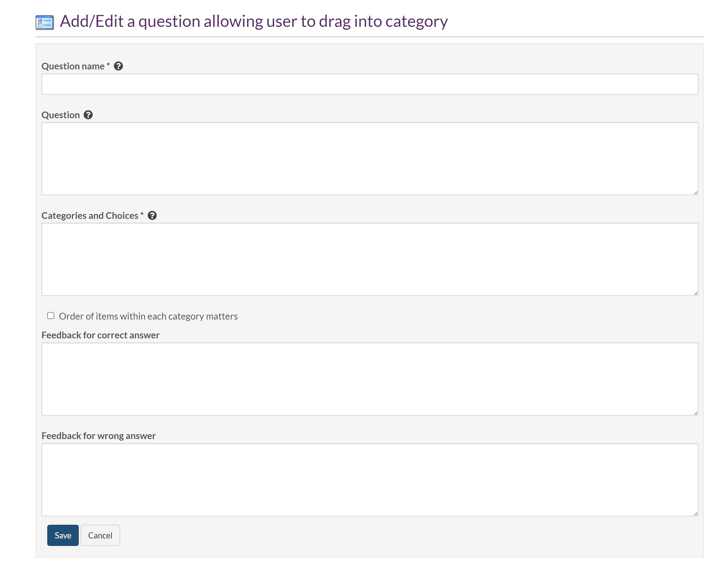Click the Question name text field
Viewport: 728px width, 572px height.
pos(370,84)
